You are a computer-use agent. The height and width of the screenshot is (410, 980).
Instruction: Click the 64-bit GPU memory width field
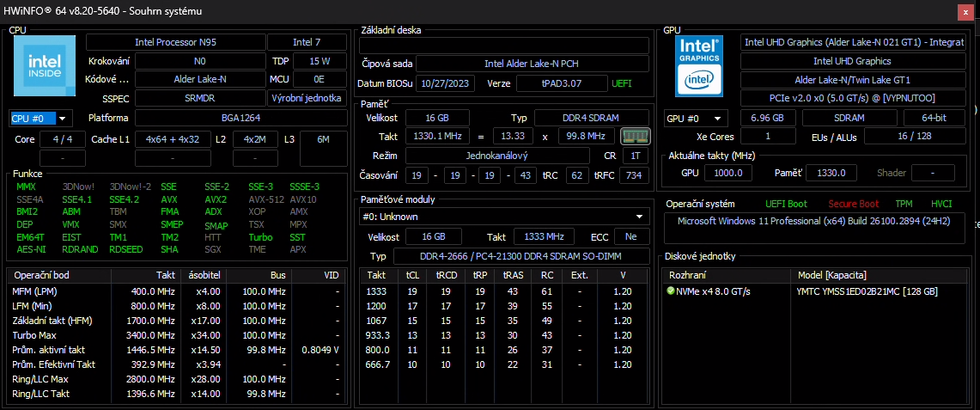(x=935, y=118)
